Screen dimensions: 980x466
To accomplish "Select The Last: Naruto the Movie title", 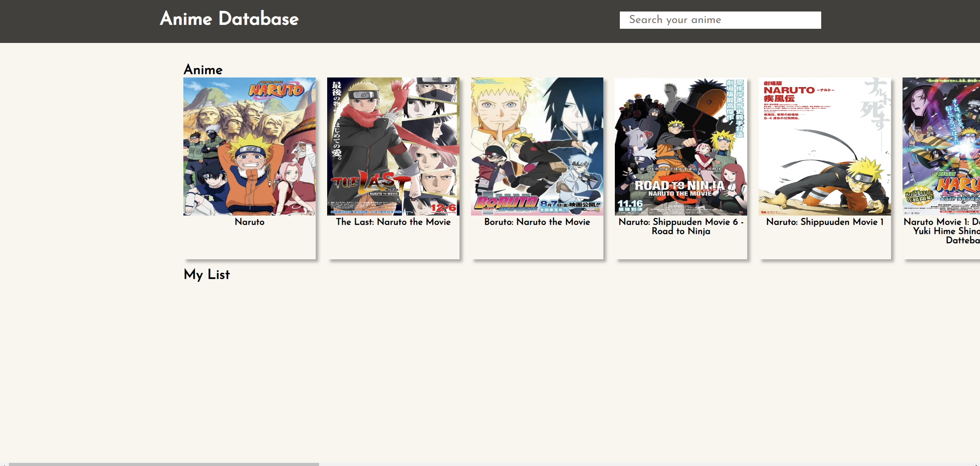I will point(393,222).
